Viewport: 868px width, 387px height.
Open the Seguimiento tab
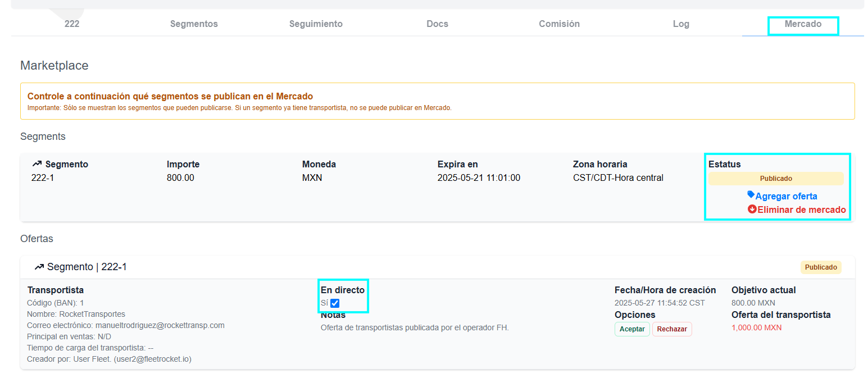316,24
